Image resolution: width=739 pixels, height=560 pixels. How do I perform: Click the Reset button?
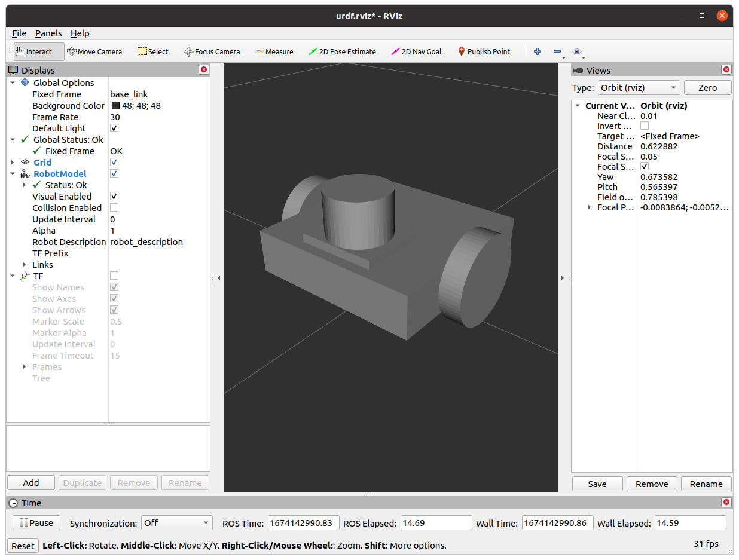[23, 546]
